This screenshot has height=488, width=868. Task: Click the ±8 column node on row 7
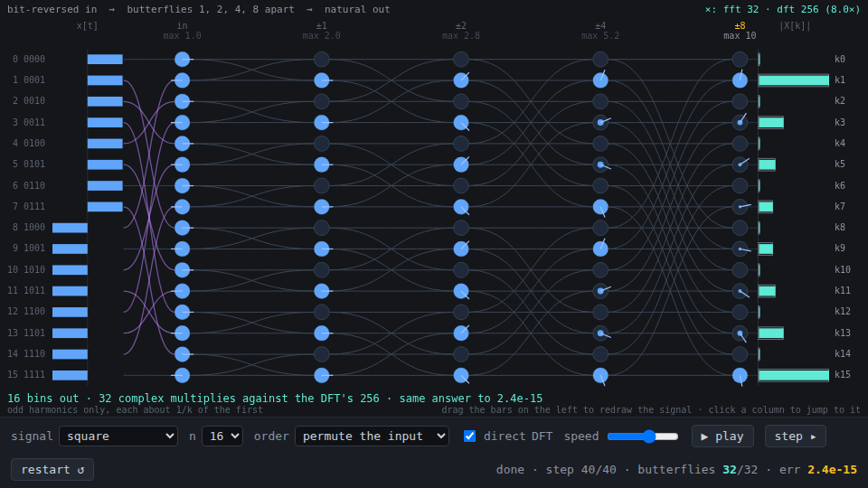741,207
